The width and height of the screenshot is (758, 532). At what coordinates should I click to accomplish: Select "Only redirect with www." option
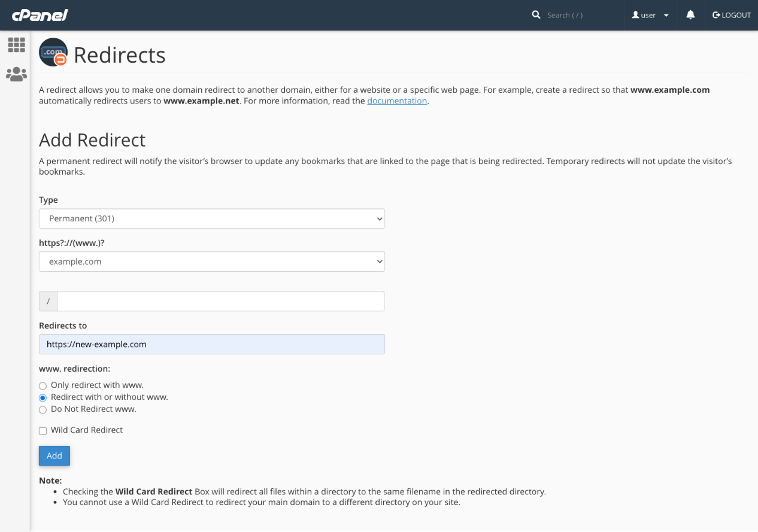click(43, 386)
